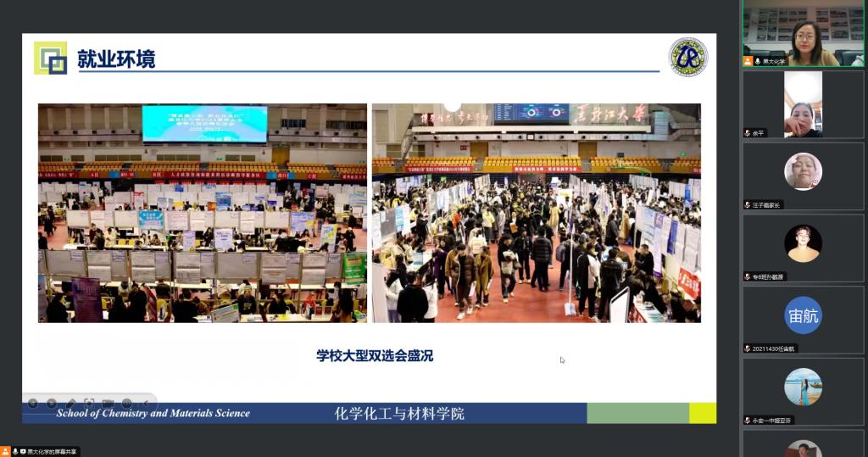Select the pen annotation tool
The image size is (868, 457).
tap(71, 404)
